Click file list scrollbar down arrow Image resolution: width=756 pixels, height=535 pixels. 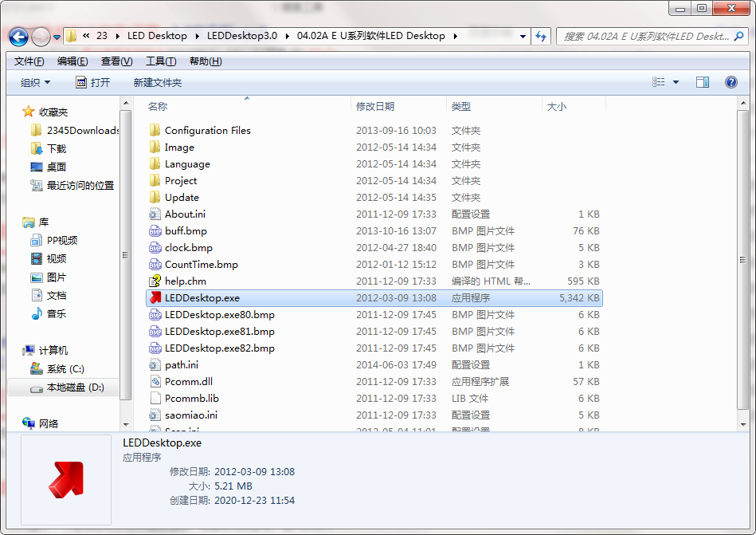(x=743, y=424)
